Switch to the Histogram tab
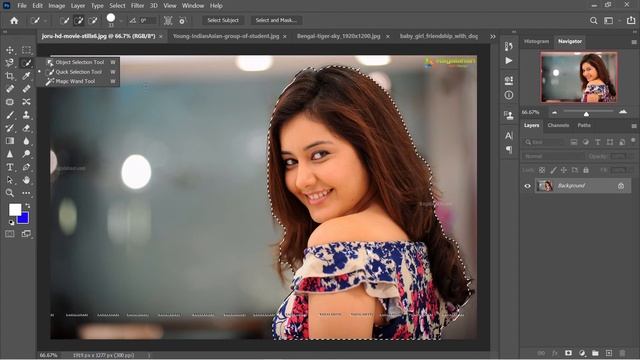Viewport: 640px width, 360px height. click(536, 42)
